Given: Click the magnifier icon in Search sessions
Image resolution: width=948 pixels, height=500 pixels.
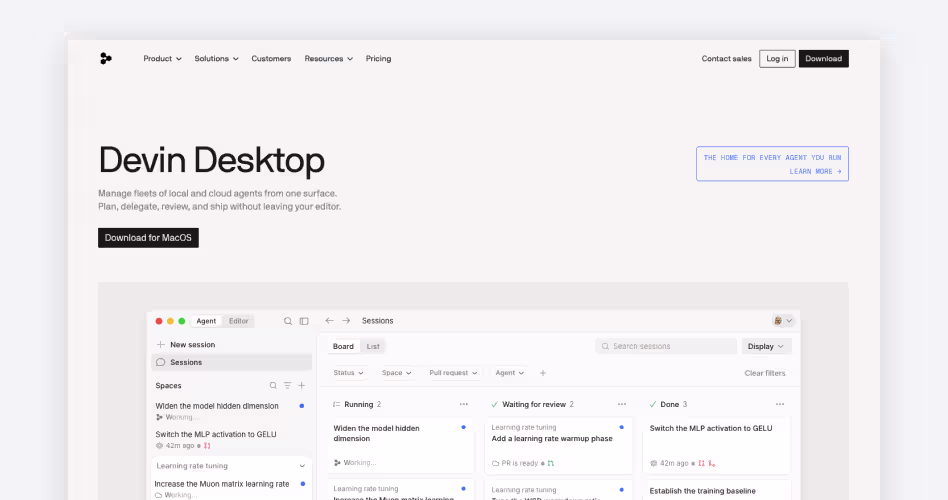Looking at the screenshot, I should point(605,346).
